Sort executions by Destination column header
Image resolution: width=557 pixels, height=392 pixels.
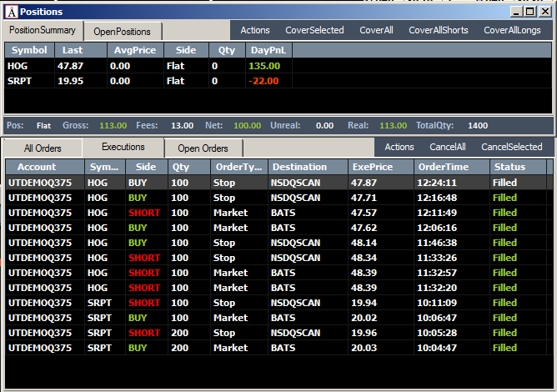coord(308,167)
